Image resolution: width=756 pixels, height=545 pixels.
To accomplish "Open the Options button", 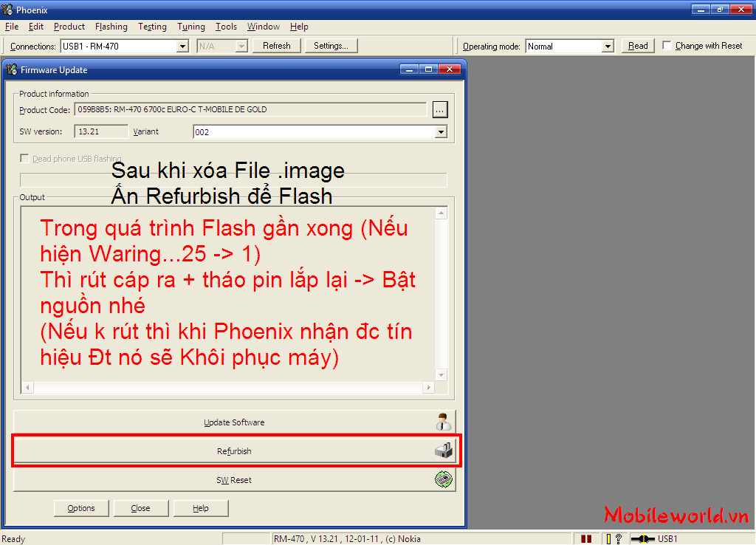I will coord(81,508).
